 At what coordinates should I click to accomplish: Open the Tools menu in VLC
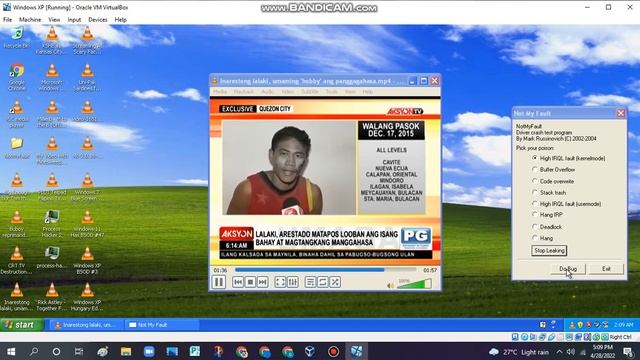coord(331,92)
